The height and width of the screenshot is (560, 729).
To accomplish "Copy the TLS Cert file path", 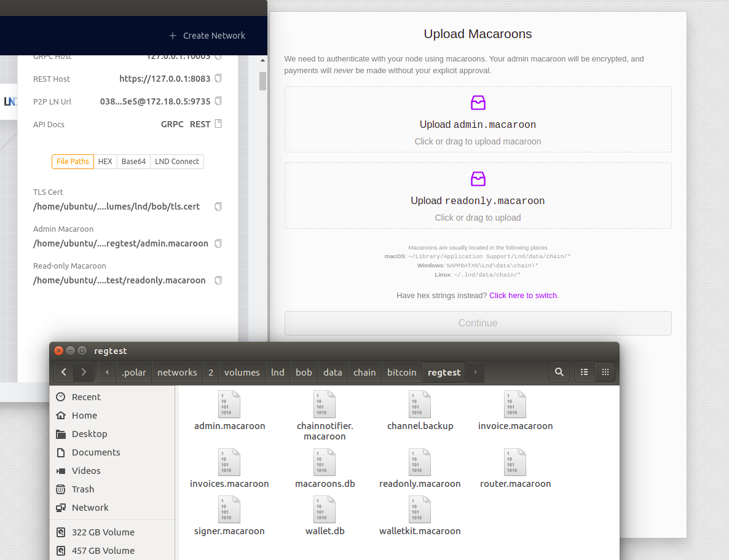I will point(218,207).
